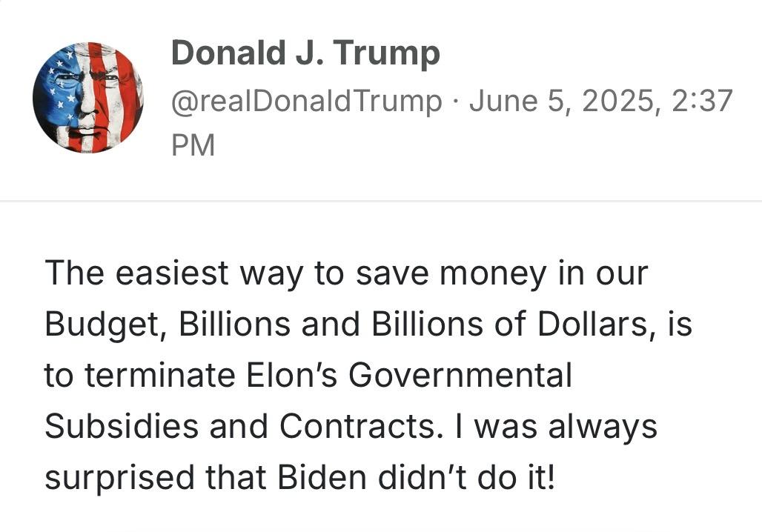762x532 pixels.
Task: Click the horizontal divider below the header
Action: [x=381, y=199]
